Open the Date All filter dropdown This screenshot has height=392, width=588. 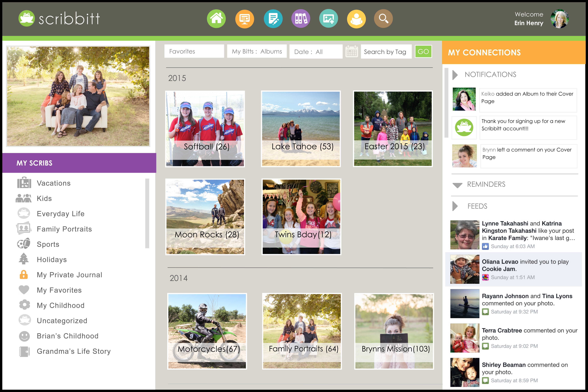[x=316, y=52]
